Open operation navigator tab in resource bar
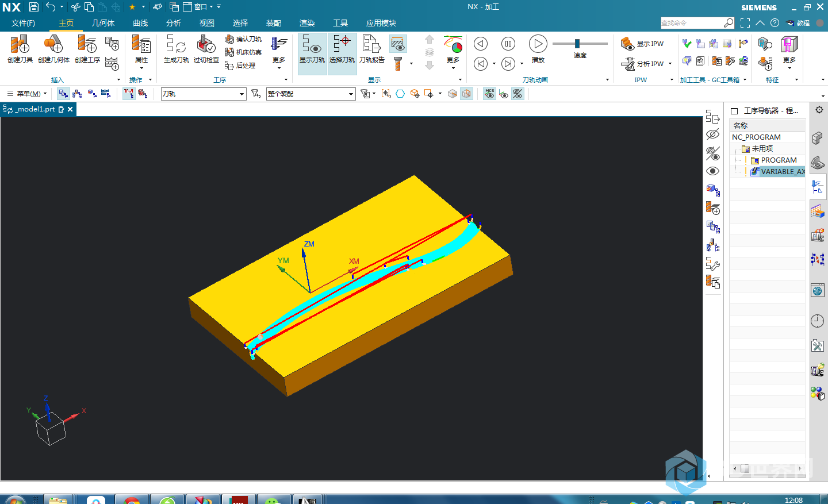 pos(818,187)
